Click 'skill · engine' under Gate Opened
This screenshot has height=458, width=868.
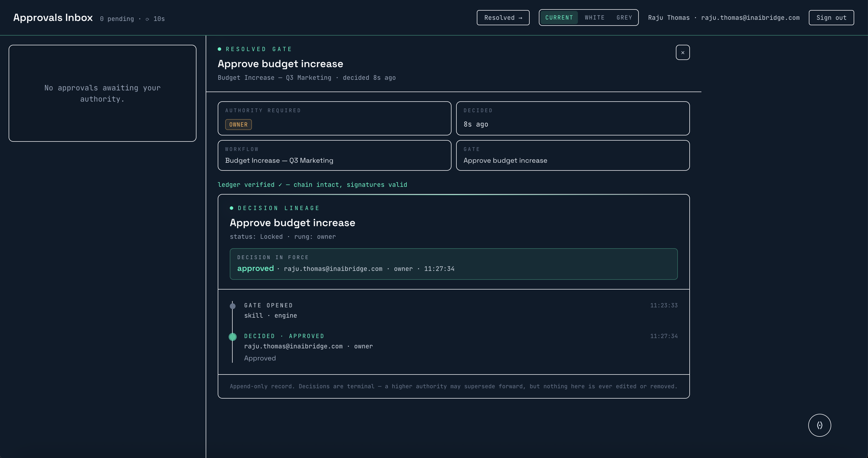[x=271, y=316]
